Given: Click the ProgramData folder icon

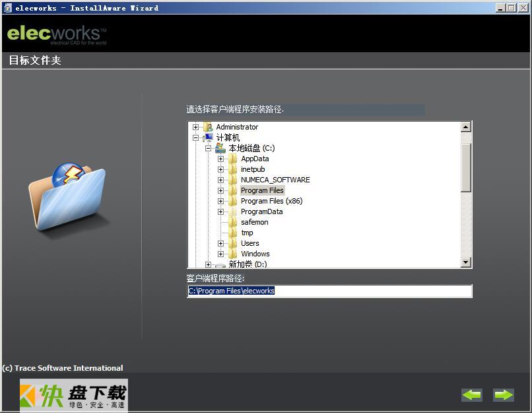Looking at the screenshot, I should pyautogui.click(x=233, y=211).
